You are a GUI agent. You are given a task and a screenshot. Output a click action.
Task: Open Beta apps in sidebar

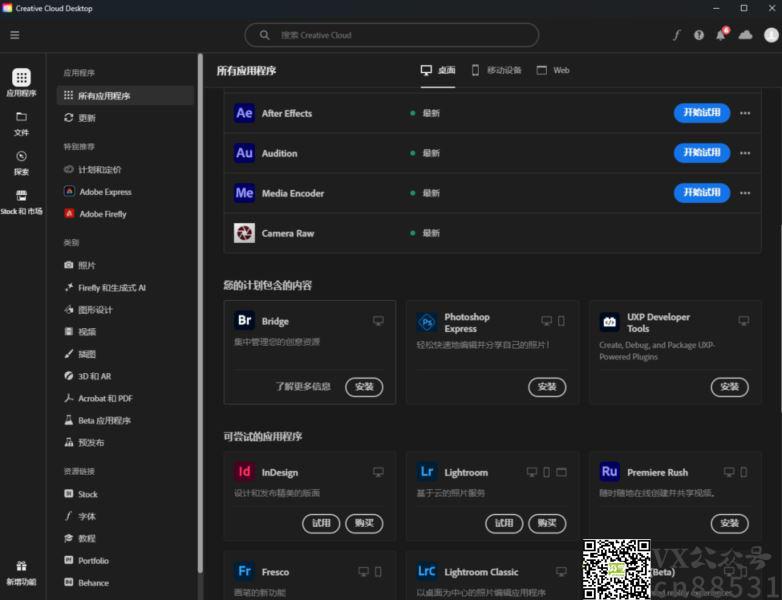click(97, 420)
